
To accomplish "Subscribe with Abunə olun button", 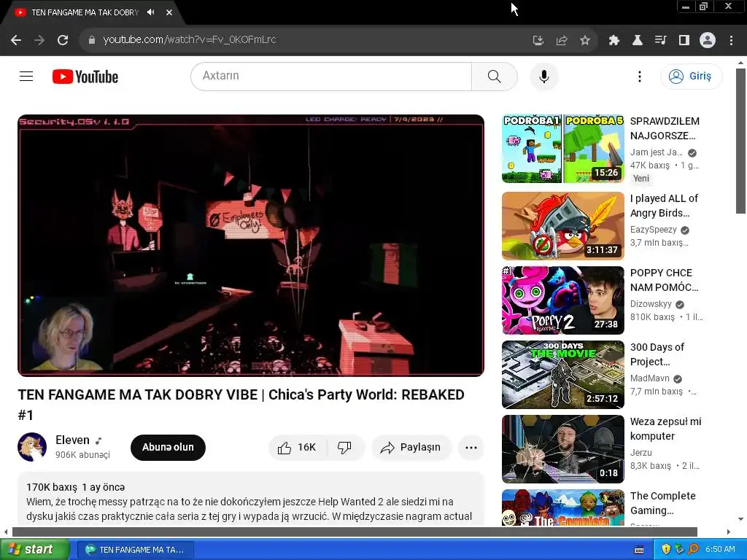I will pyautogui.click(x=168, y=447).
